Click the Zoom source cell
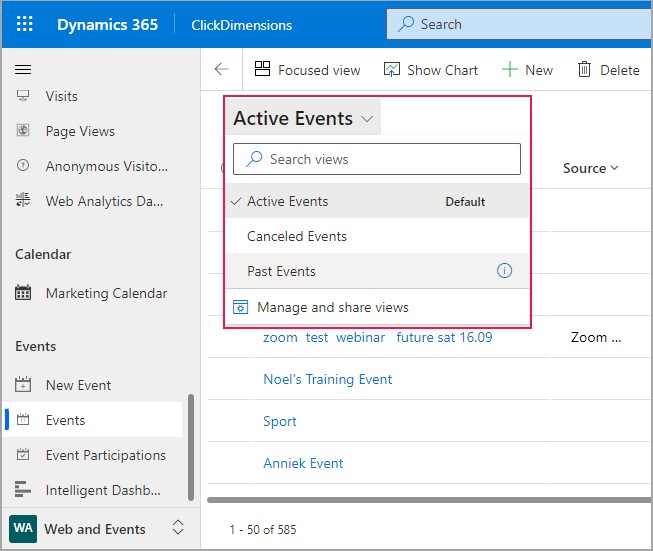Image resolution: width=653 pixels, height=551 pixels. 596,337
